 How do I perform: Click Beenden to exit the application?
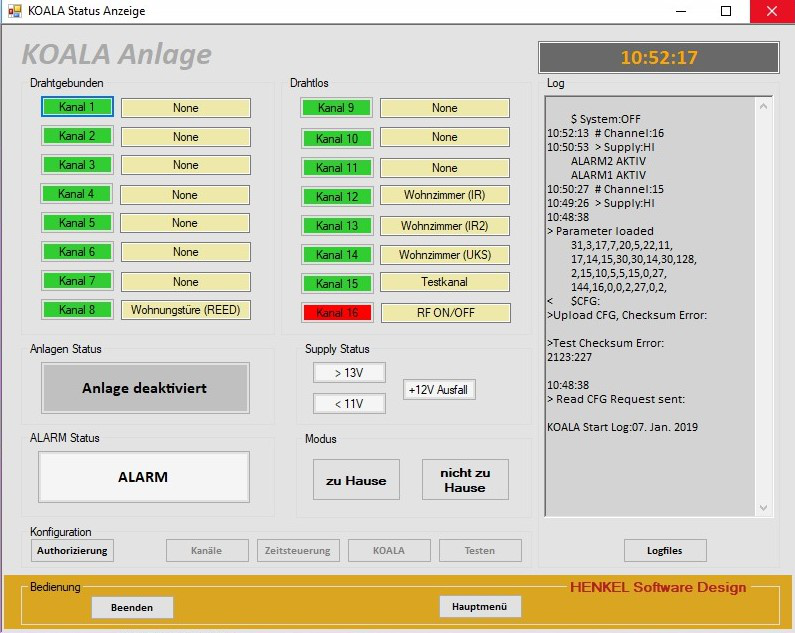click(x=132, y=607)
